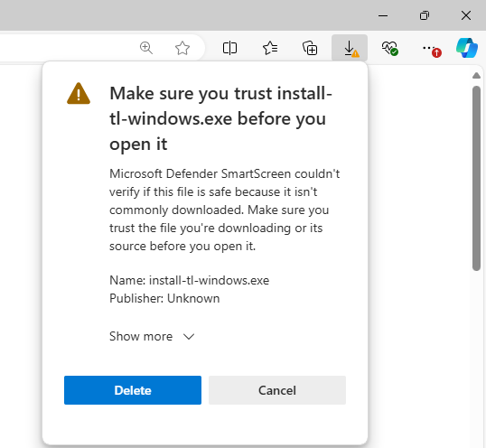The height and width of the screenshot is (448, 486).
Task: Toggle the Downloads button with warning badge
Action: coord(350,48)
